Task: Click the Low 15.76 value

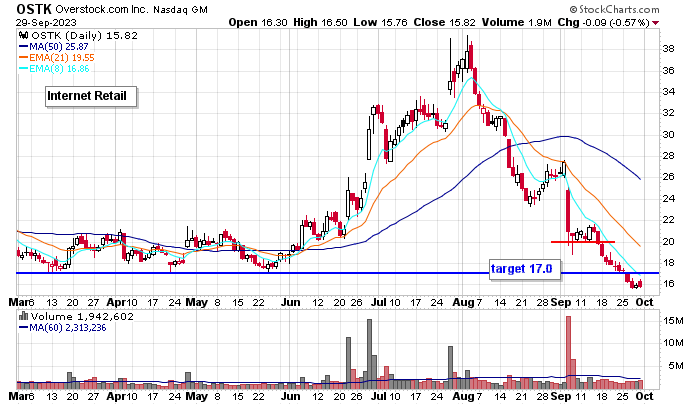Action: (380, 22)
